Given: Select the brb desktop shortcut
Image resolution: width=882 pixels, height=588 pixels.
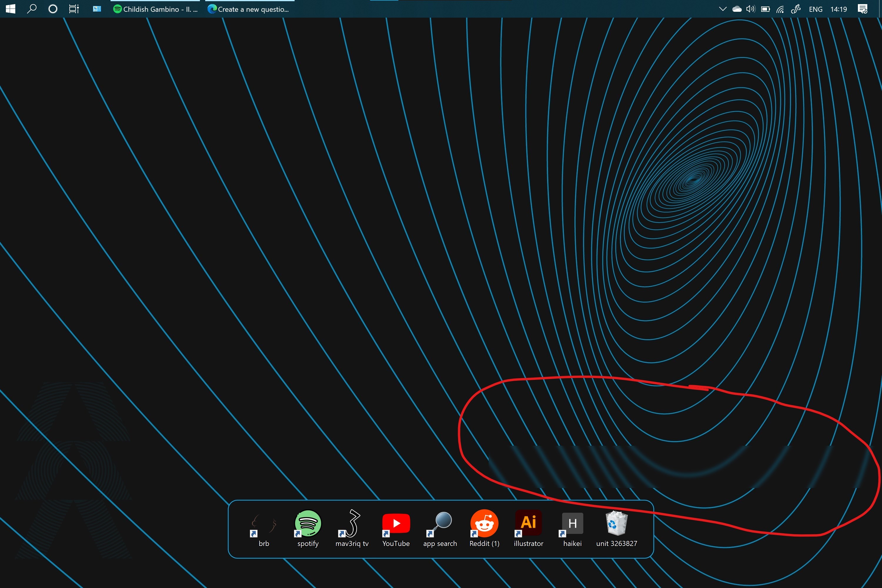Looking at the screenshot, I should point(264,529).
